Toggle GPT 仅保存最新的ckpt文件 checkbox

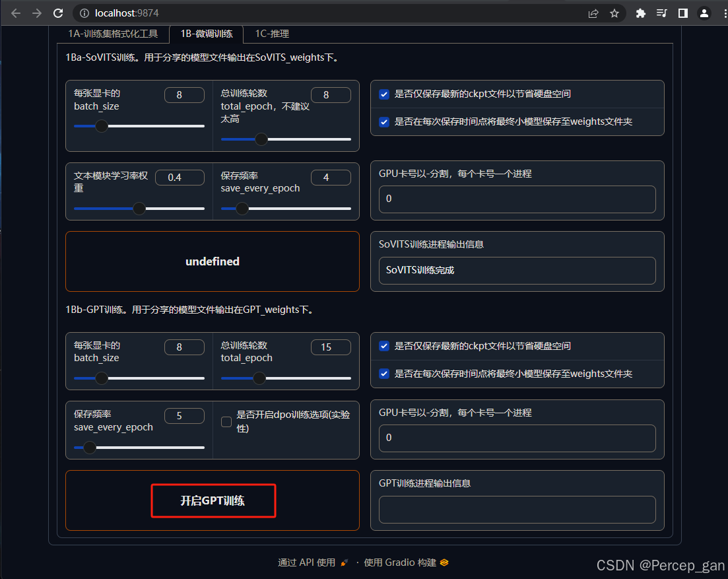384,346
